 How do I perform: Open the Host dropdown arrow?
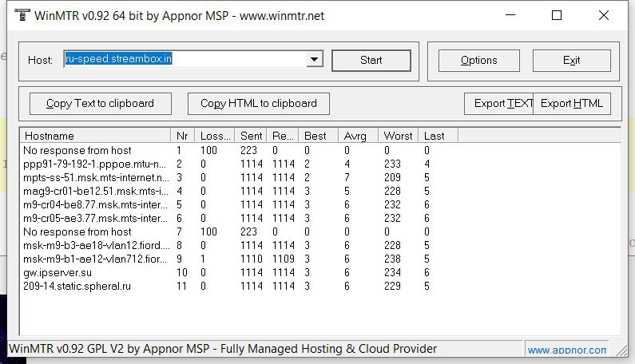314,60
